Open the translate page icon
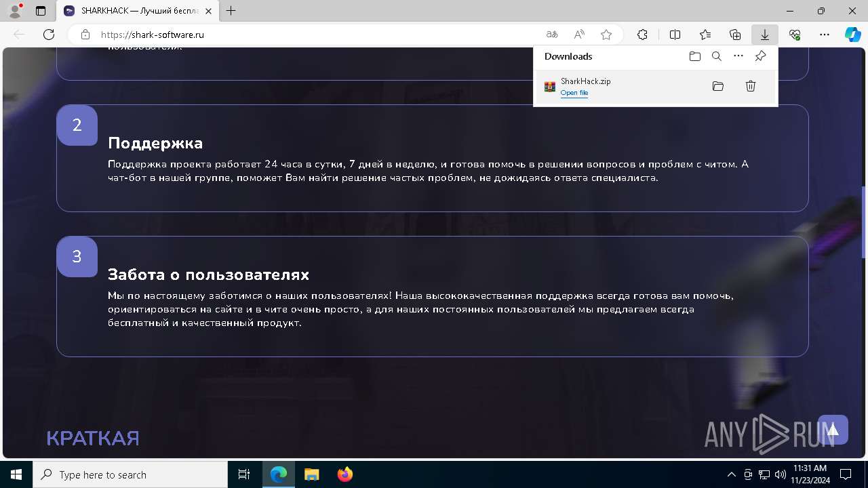The image size is (868, 488). [552, 35]
